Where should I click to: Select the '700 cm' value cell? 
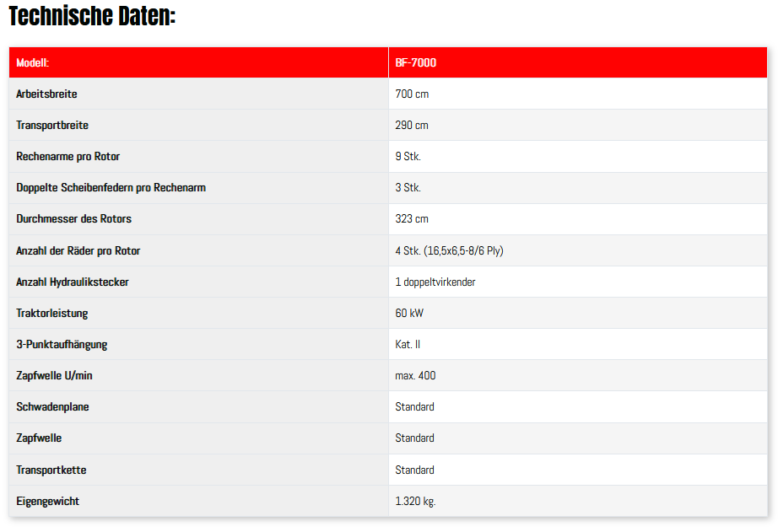412,94
